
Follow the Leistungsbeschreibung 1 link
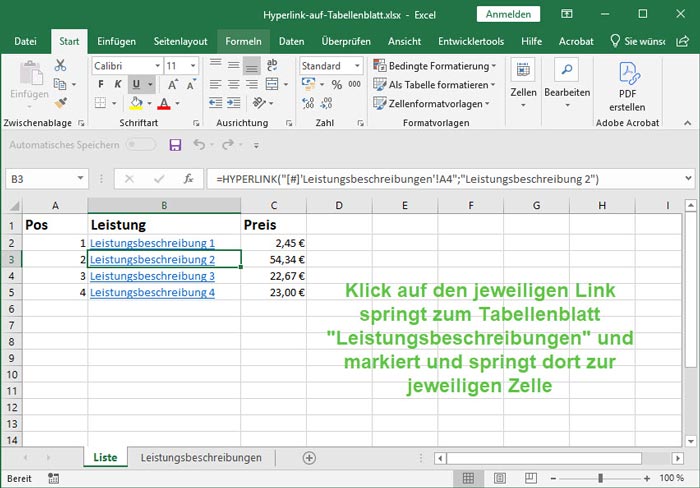pyautogui.click(x=152, y=243)
